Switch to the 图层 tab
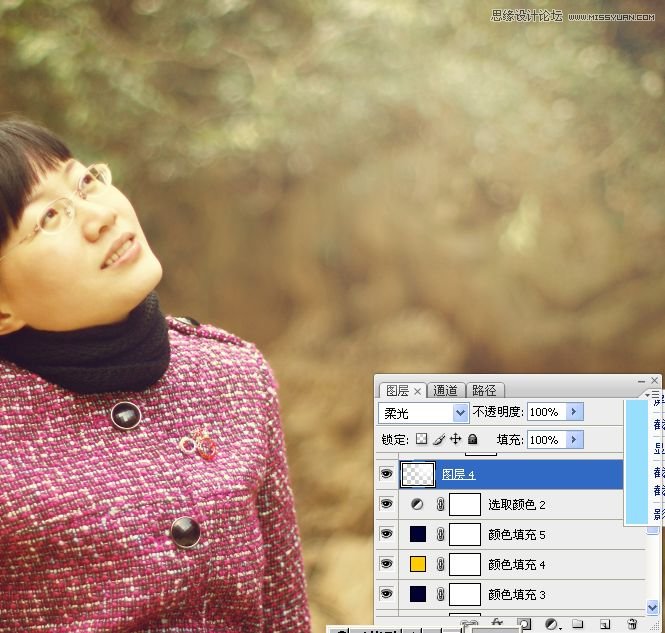 pos(397,390)
